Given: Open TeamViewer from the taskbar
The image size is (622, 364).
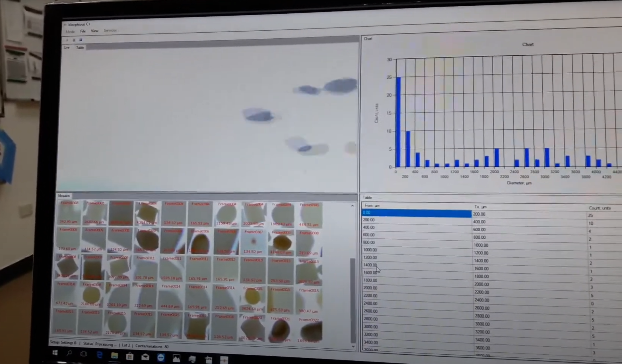Looking at the screenshot, I should coord(161,357).
